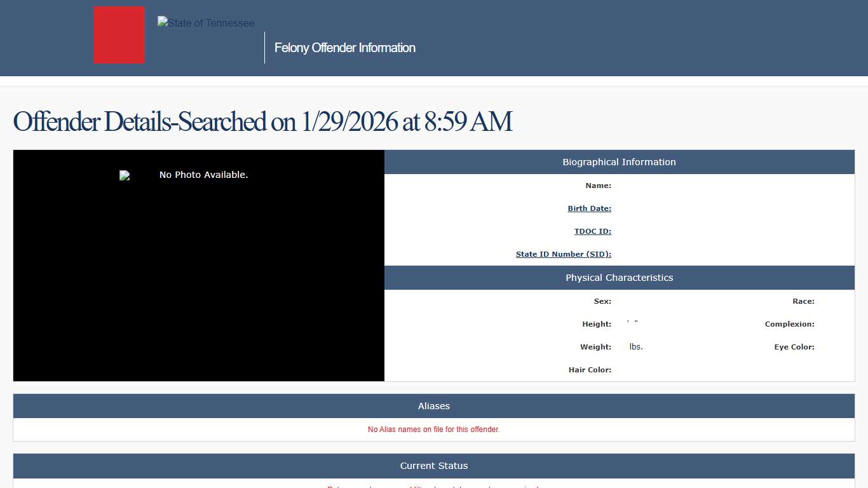Click the Current Status section header

(x=433, y=466)
